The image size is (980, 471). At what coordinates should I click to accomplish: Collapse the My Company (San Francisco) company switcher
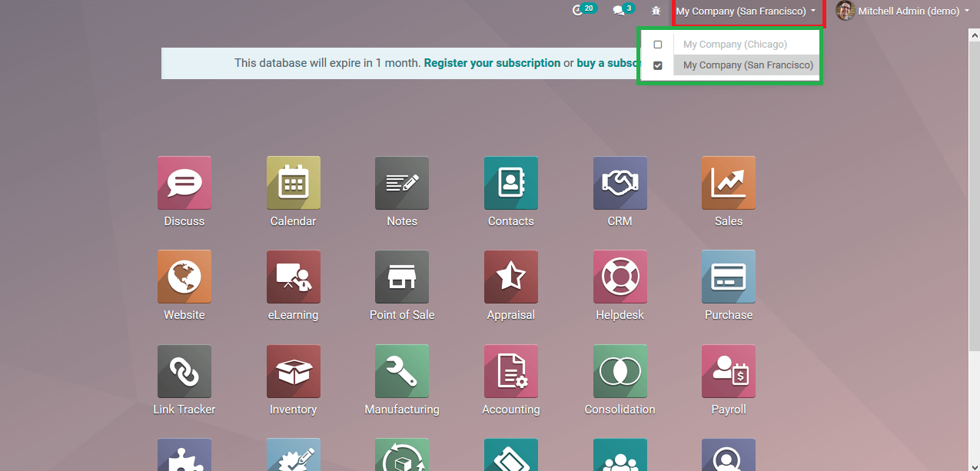(746, 12)
